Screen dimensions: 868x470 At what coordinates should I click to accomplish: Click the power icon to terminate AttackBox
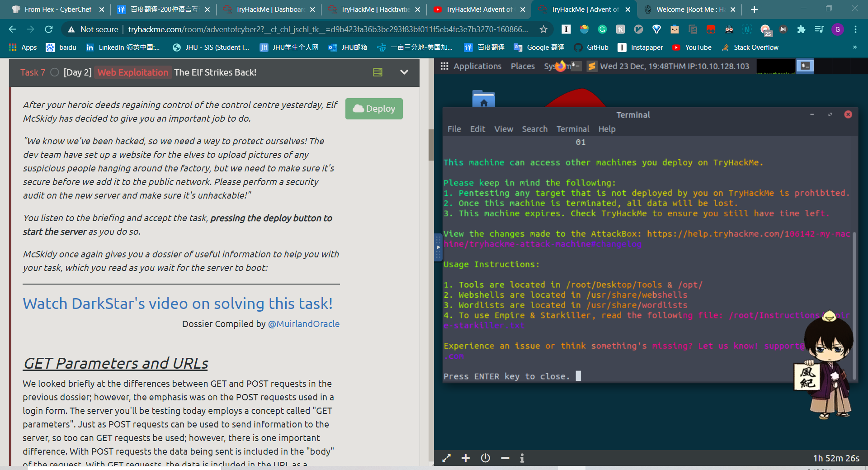pyautogui.click(x=486, y=458)
